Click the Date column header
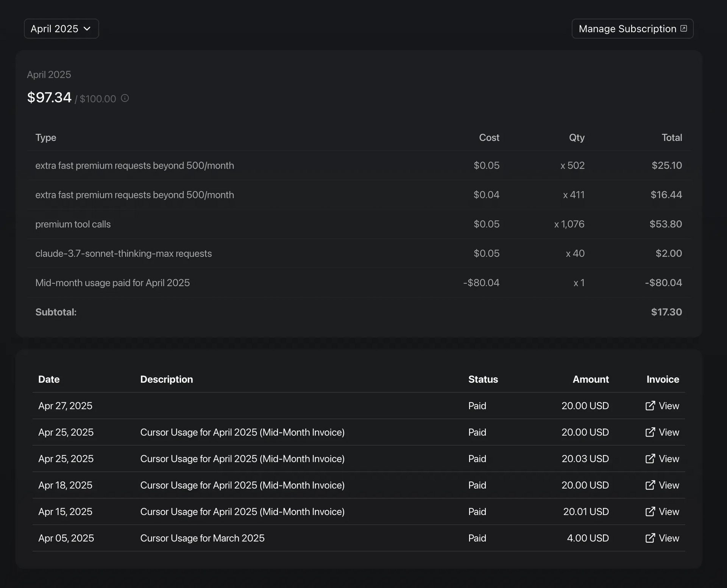Image resolution: width=727 pixels, height=588 pixels. click(49, 379)
